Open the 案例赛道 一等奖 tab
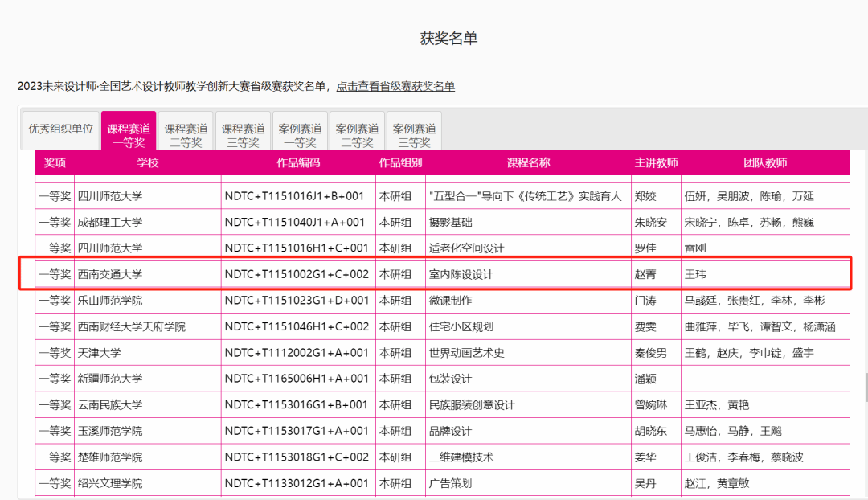This screenshot has height=500, width=868. pyautogui.click(x=300, y=131)
